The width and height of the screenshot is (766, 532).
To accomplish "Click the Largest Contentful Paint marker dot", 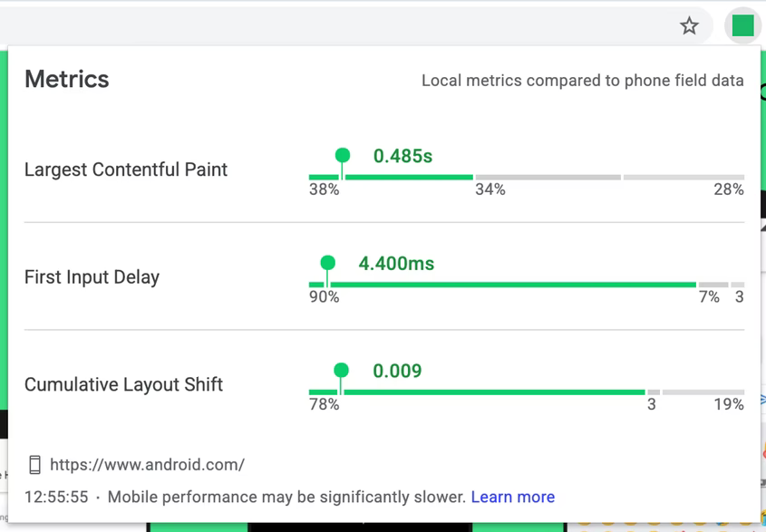I will point(343,156).
